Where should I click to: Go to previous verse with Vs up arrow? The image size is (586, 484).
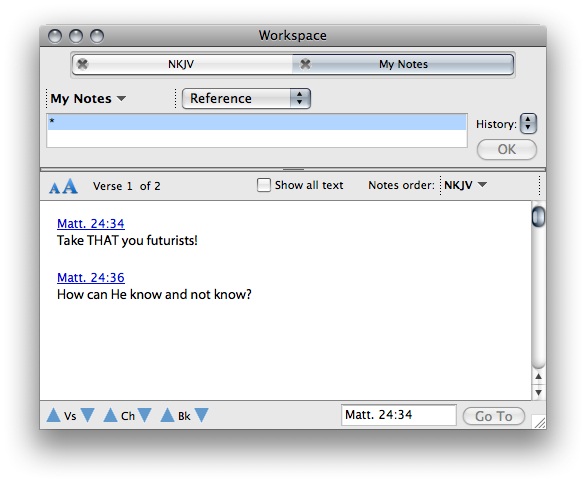coord(53,415)
